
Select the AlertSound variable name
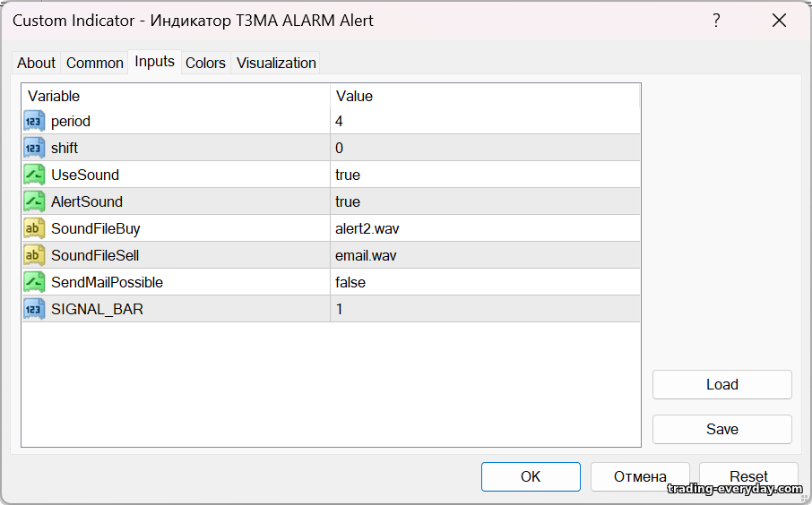point(86,201)
